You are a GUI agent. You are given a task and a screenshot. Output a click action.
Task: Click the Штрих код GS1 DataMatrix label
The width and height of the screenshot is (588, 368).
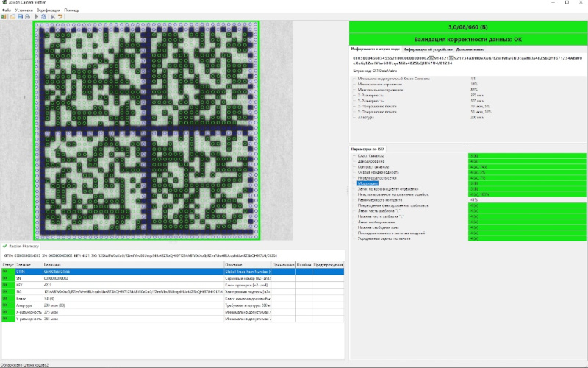pyautogui.click(x=375, y=71)
